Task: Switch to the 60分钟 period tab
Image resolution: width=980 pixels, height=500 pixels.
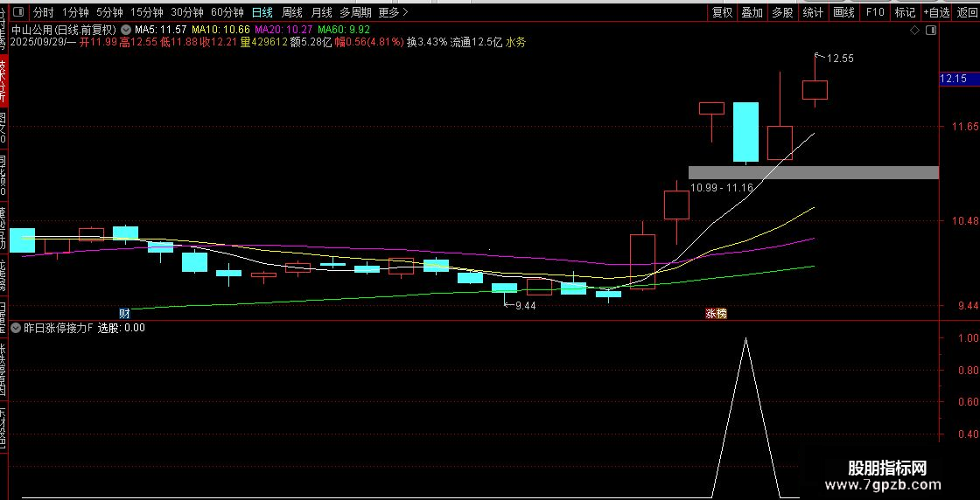Action: tap(227, 12)
